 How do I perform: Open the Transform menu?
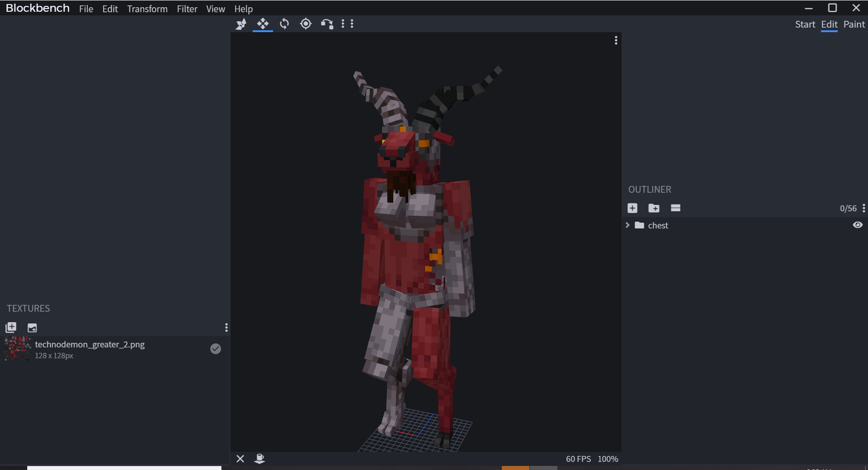pos(147,9)
